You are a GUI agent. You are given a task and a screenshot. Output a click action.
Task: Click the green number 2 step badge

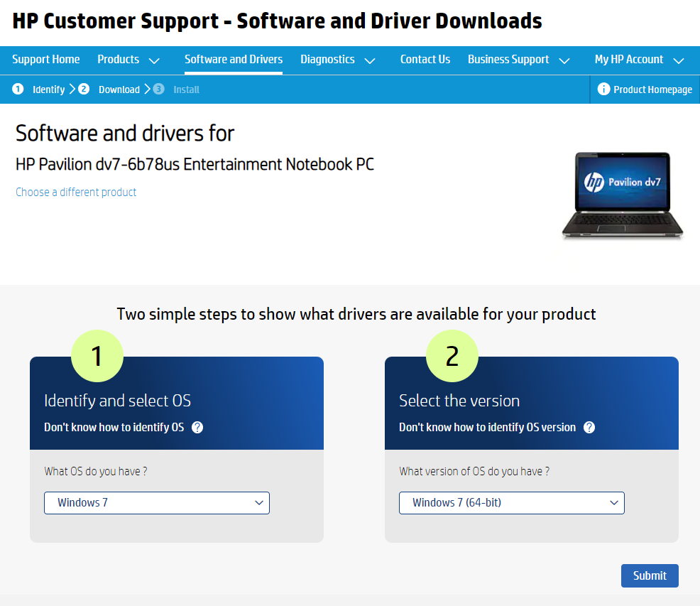[452, 355]
